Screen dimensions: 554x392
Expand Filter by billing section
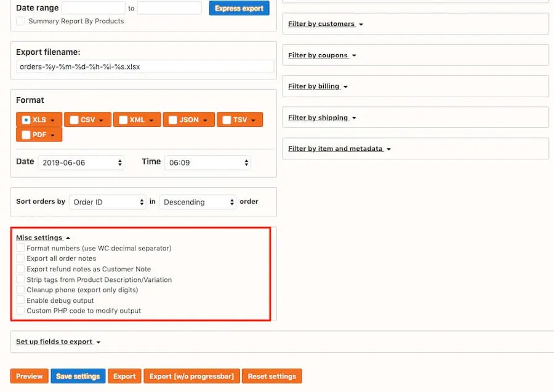coord(318,87)
